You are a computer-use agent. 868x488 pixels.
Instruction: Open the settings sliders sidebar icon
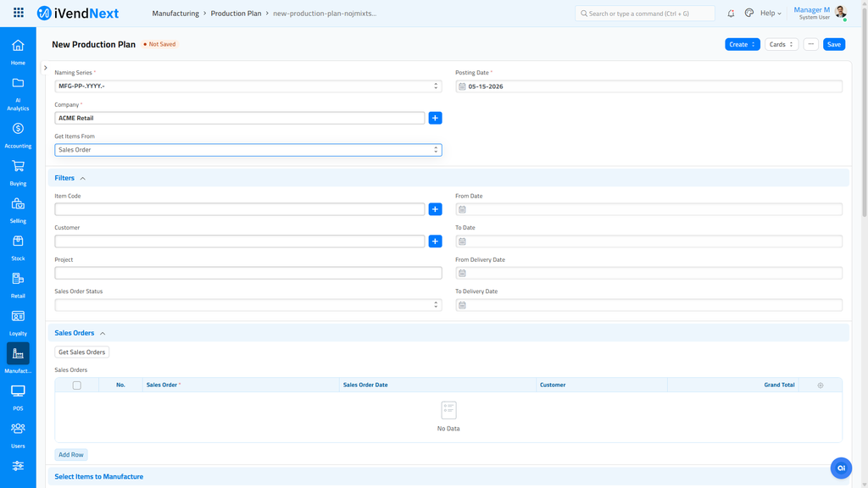18,466
